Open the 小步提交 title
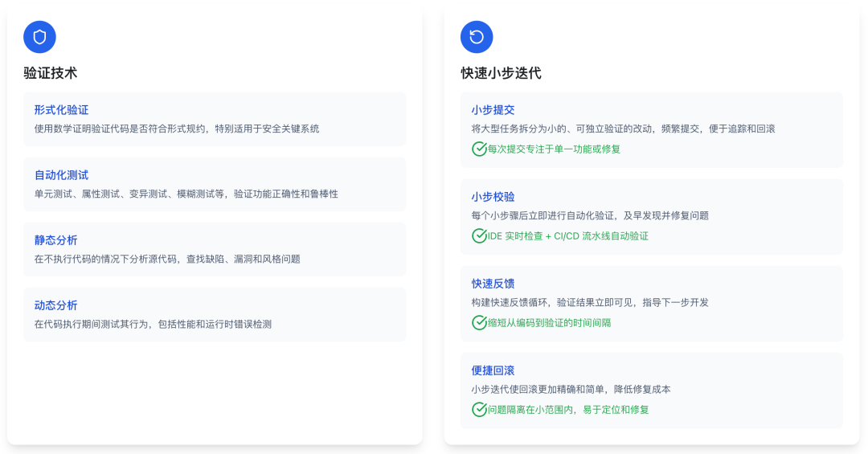868x454 pixels. tap(493, 109)
